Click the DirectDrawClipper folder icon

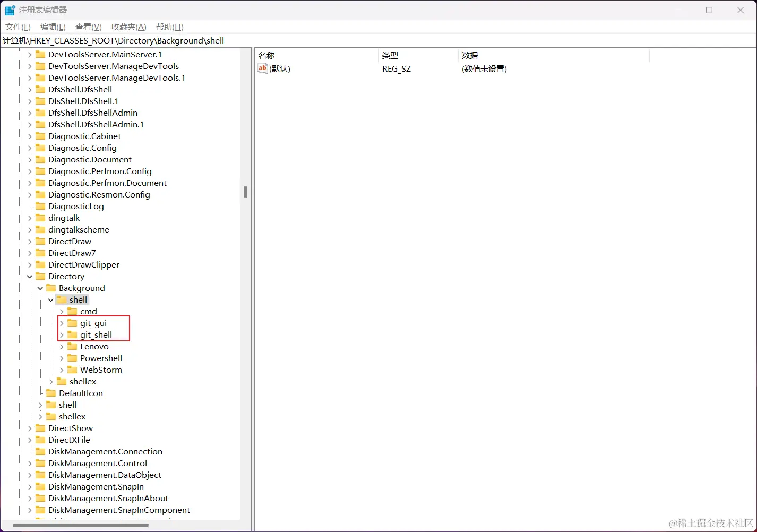tap(40, 264)
